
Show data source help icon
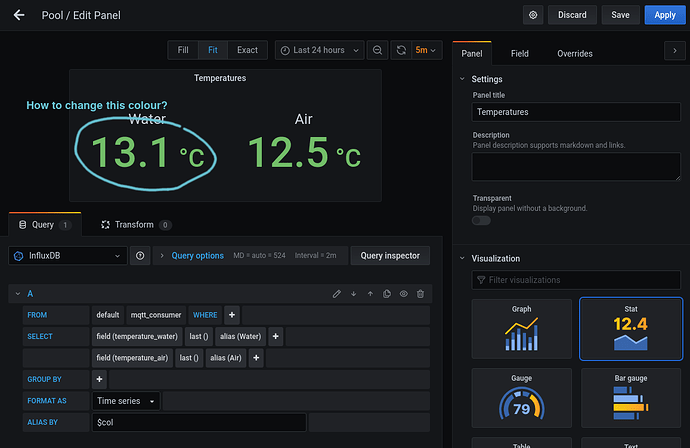(x=140, y=256)
